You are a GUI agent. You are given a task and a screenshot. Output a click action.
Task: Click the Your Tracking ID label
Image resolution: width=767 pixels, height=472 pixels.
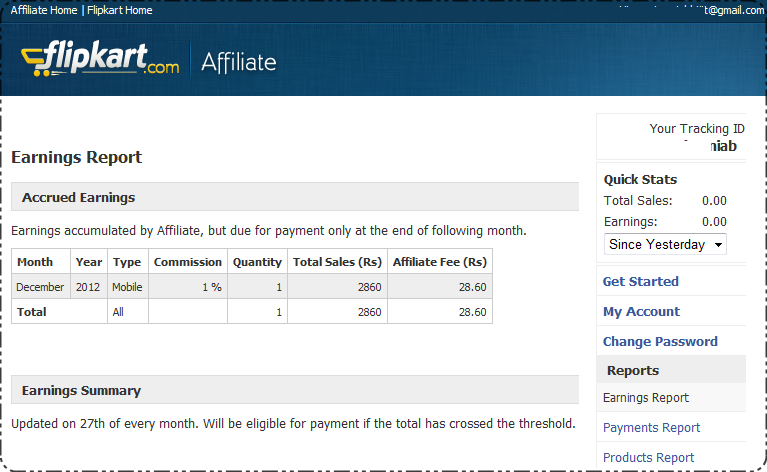697,129
